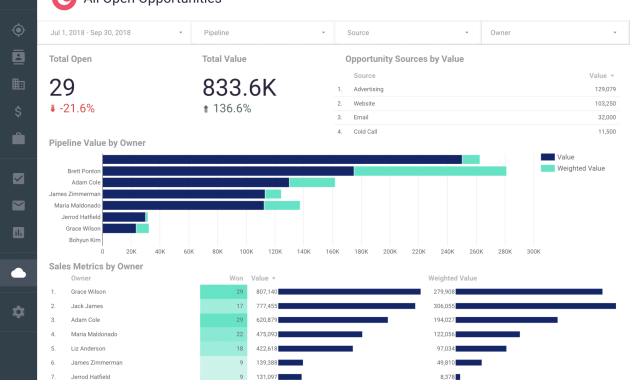Click Maria Maldonado chart axis label
Viewport: 630px width, 380px height.
pos(77,205)
